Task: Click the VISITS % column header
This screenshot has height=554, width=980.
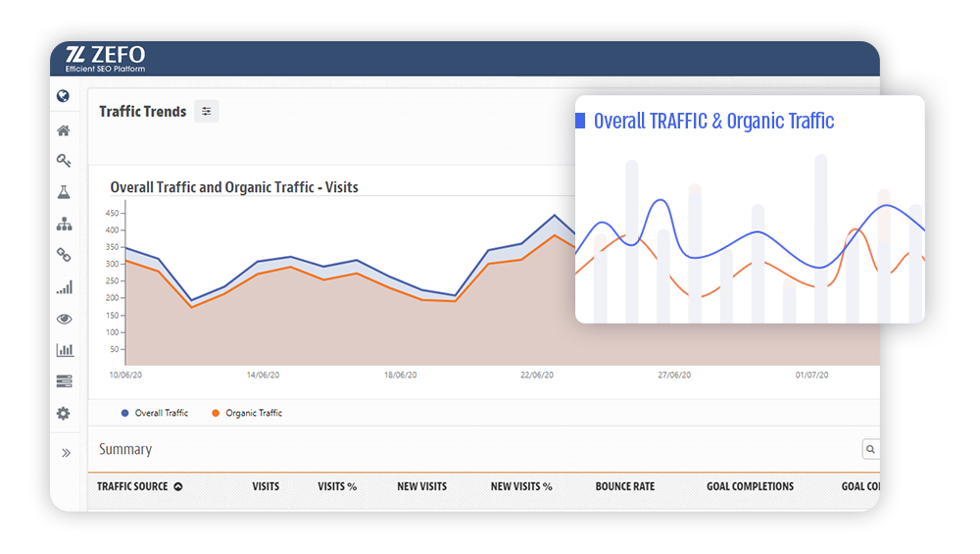Action: [337, 486]
